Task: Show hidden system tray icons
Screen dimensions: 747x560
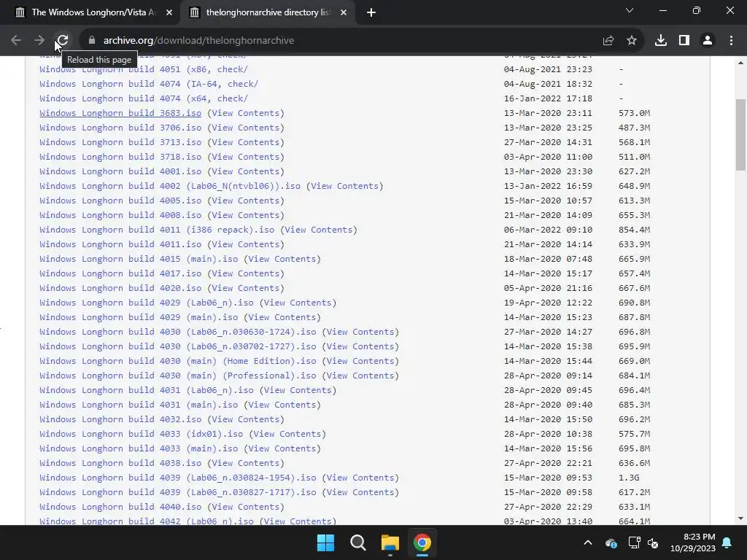Action: (588, 542)
